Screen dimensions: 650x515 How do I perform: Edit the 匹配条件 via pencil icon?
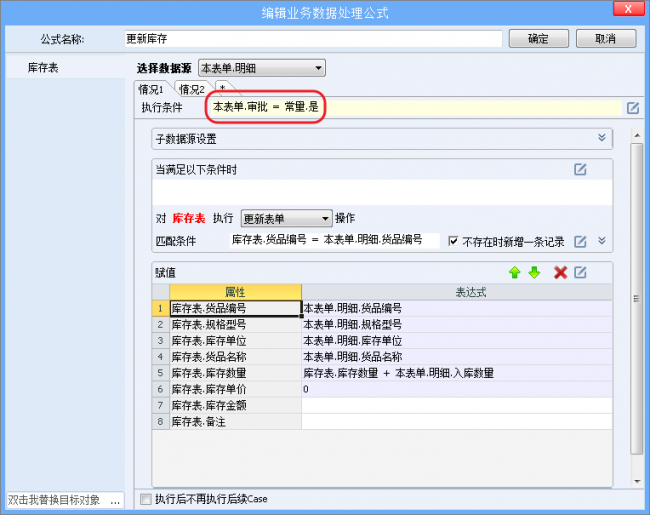coord(580,241)
